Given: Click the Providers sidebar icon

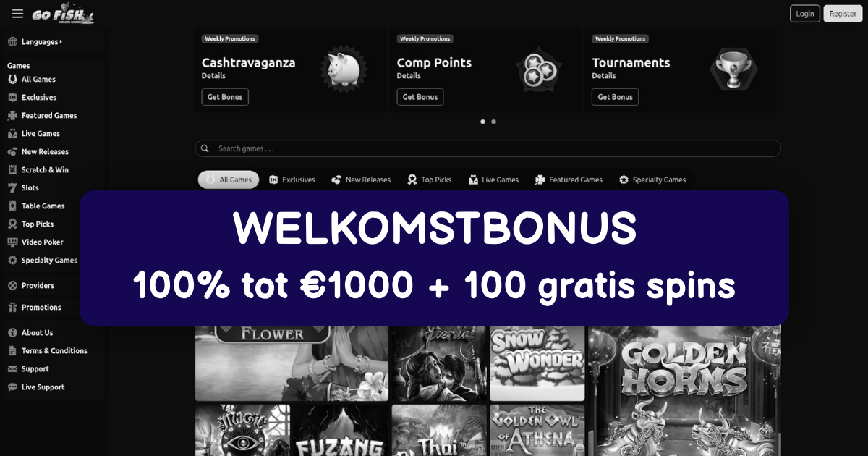Looking at the screenshot, I should pos(12,286).
